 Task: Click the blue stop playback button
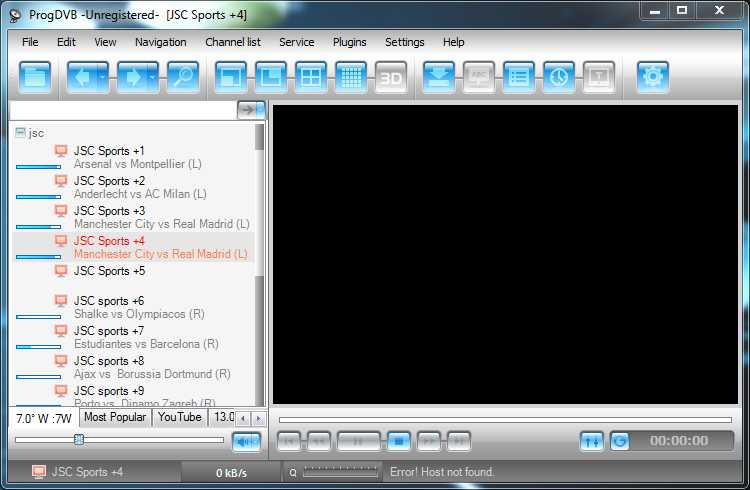click(x=399, y=441)
